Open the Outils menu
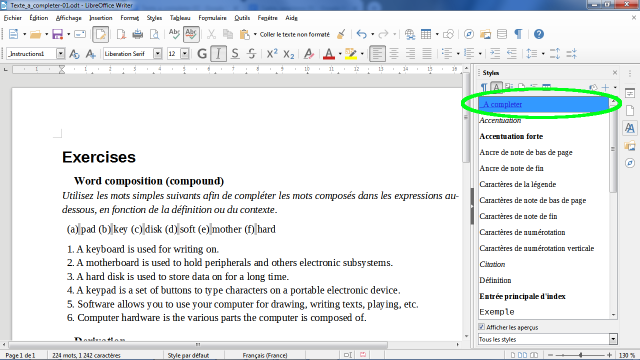 tap(242, 18)
